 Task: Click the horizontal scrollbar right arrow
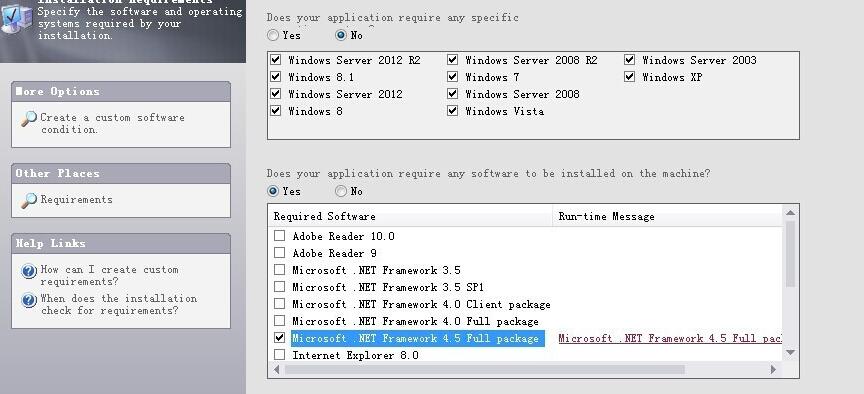774,370
